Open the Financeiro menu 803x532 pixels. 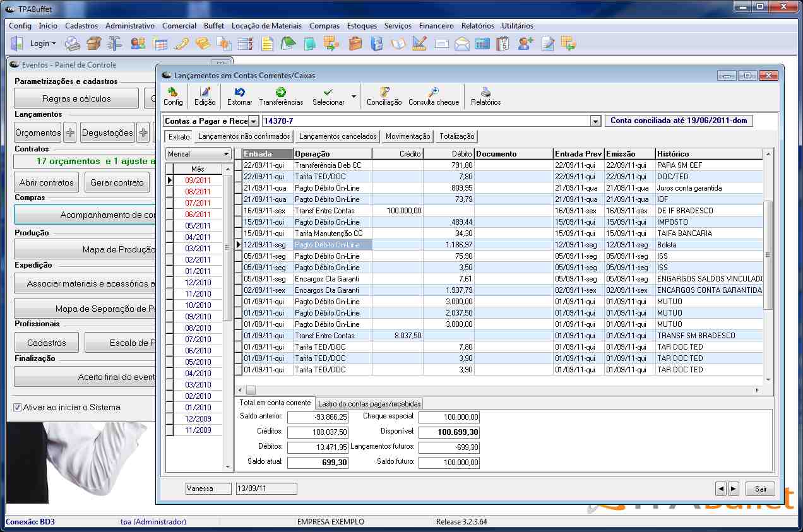[x=436, y=26]
